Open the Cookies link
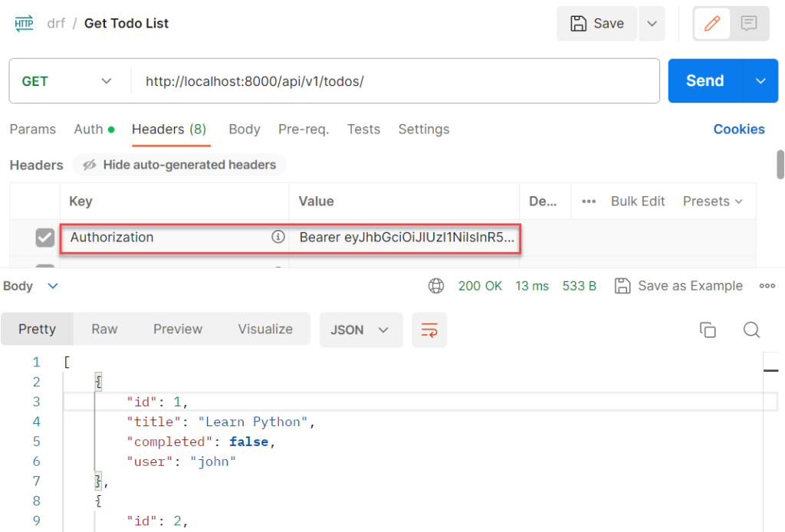This screenshot has height=532, width=785. click(739, 130)
